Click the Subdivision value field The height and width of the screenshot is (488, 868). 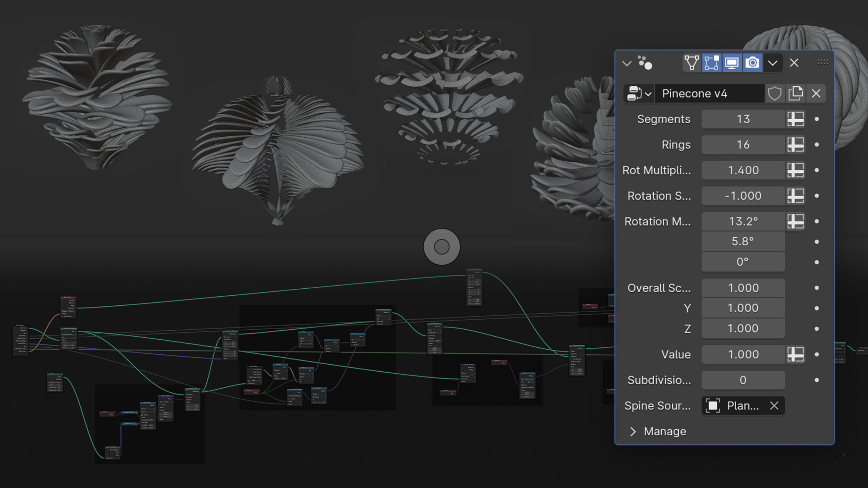pos(743,380)
